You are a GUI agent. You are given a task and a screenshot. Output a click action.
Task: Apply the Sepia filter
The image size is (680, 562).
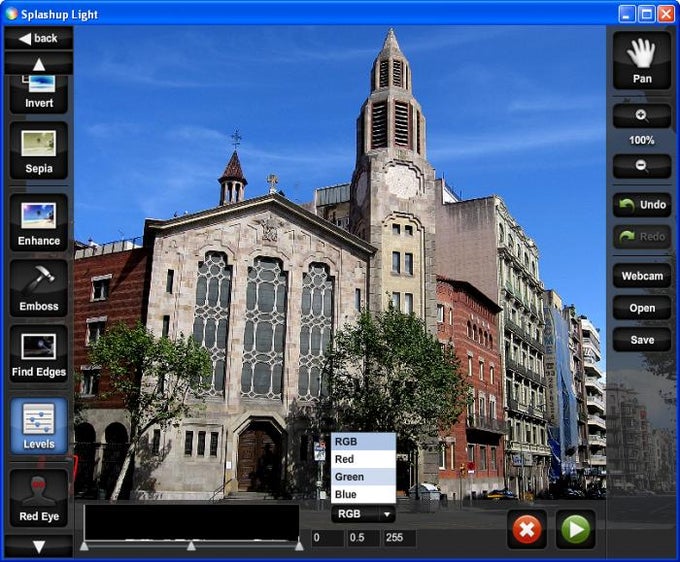39,150
